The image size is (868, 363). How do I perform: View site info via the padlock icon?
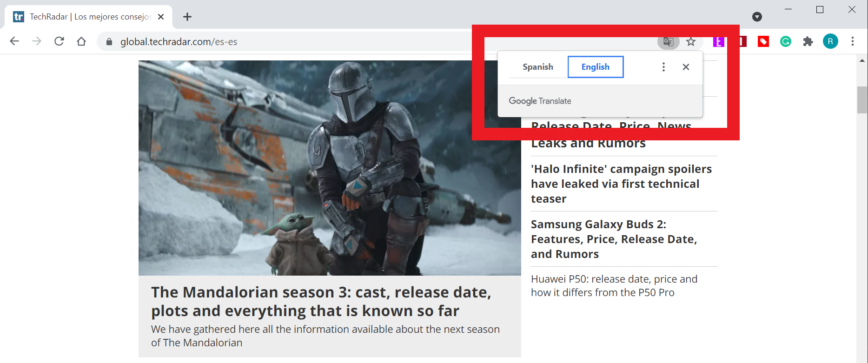tap(109, 42)
